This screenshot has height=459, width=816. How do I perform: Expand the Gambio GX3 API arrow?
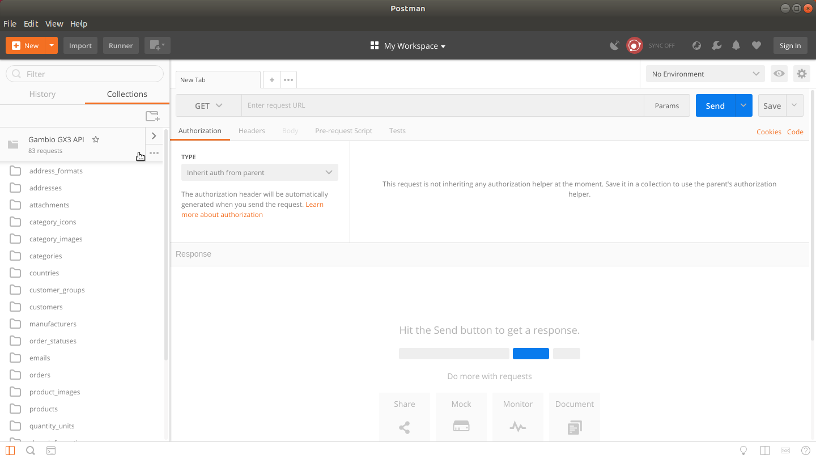(x=153, y=135)
